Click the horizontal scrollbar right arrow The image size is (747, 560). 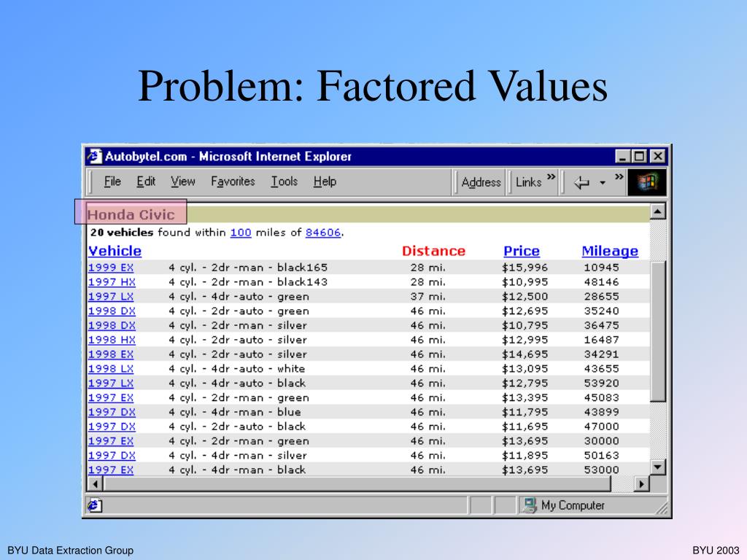642,484
